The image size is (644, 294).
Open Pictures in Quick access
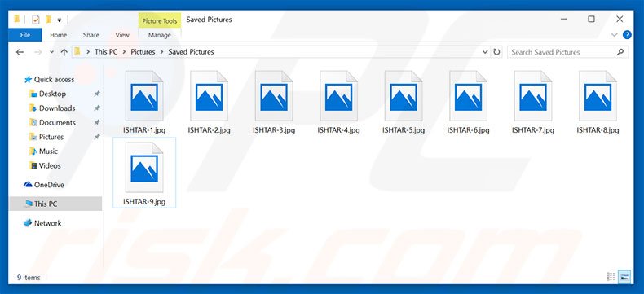(51, 137)
